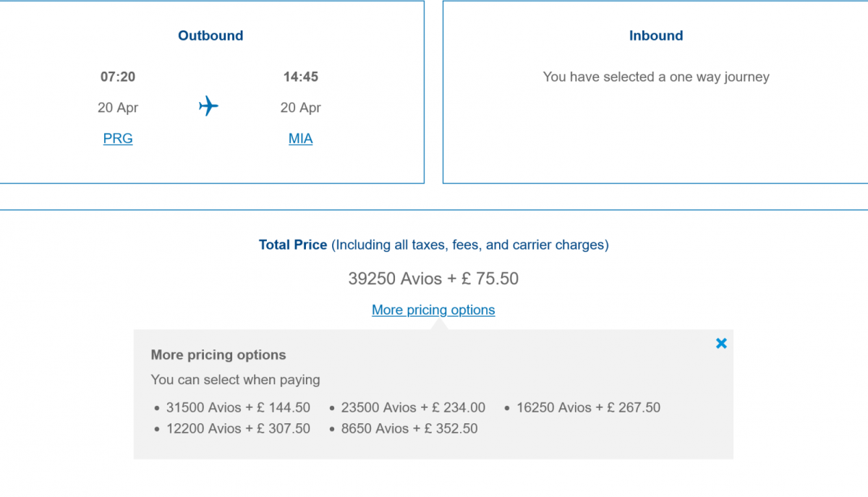Viewport: 868px width, 497px height.
Task: Click the 07:20 departure time
Action: [x=118, y=77]
